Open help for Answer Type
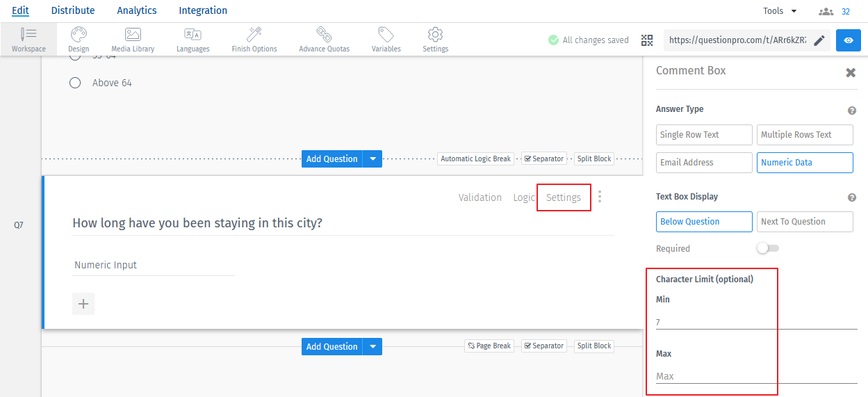Image resolution: width=868 pixels, height=397 pixels. point(852,111)
